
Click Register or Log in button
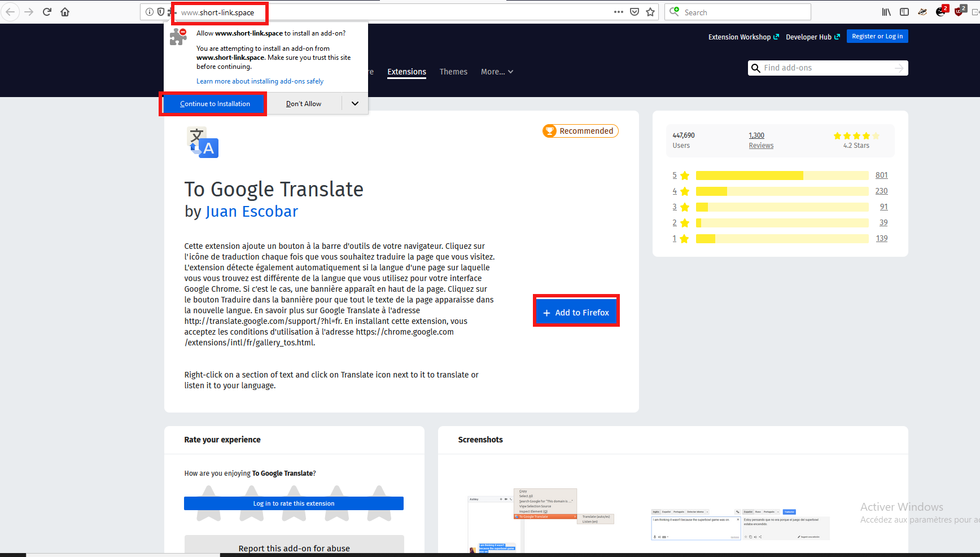[877, 36]
